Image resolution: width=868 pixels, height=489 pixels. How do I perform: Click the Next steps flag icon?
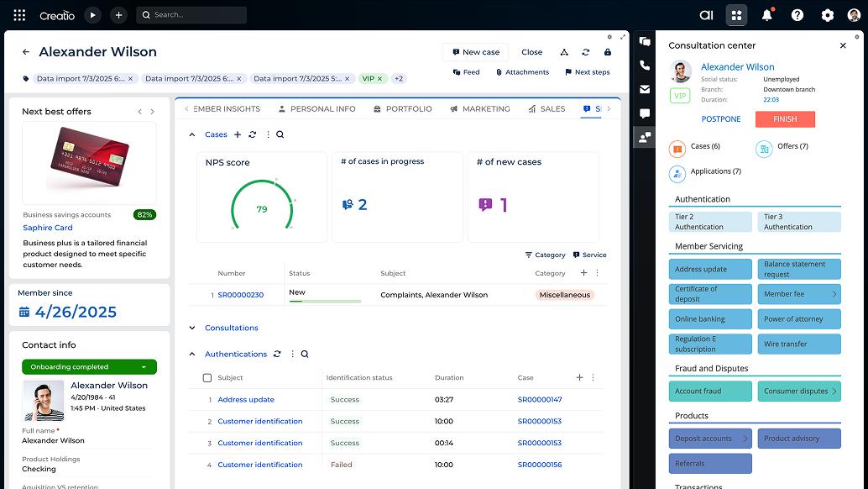point(567,71)
